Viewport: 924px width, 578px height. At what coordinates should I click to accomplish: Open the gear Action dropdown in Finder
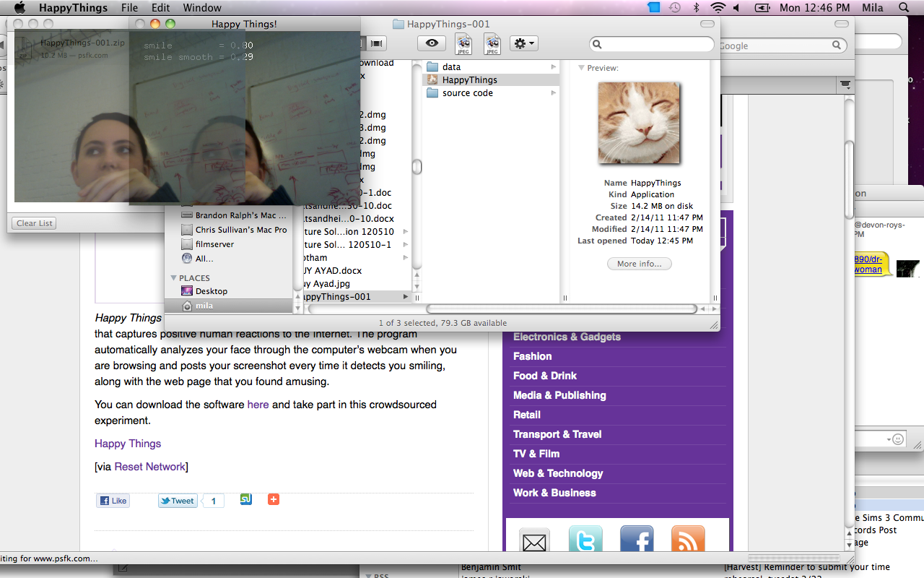tap(523, 44)
